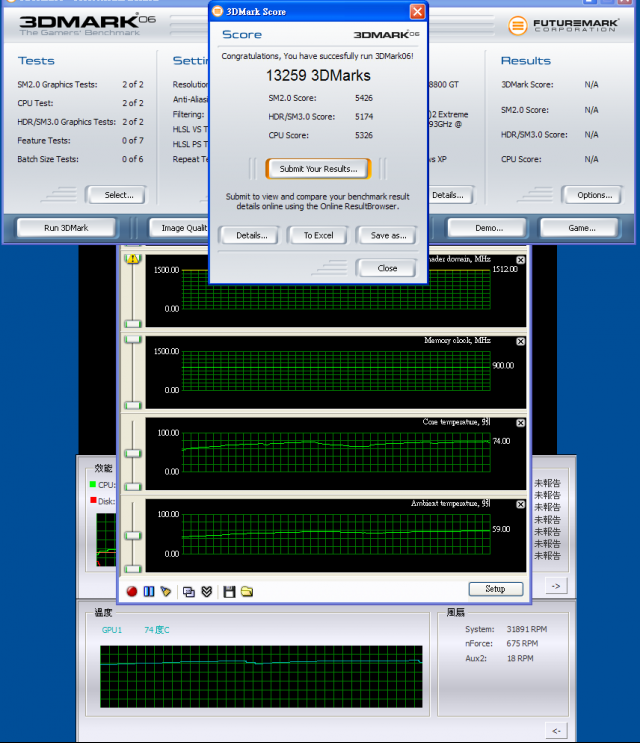This screenshot has width=640, height=743.
Task: Open Setup in hardware monitor
Action: point(496,589)
